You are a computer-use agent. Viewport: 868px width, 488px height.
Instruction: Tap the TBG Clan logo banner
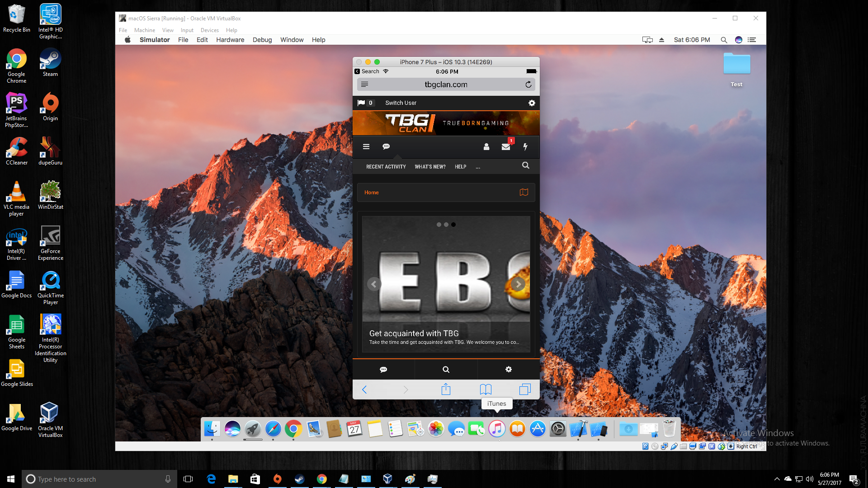(446, 123)
